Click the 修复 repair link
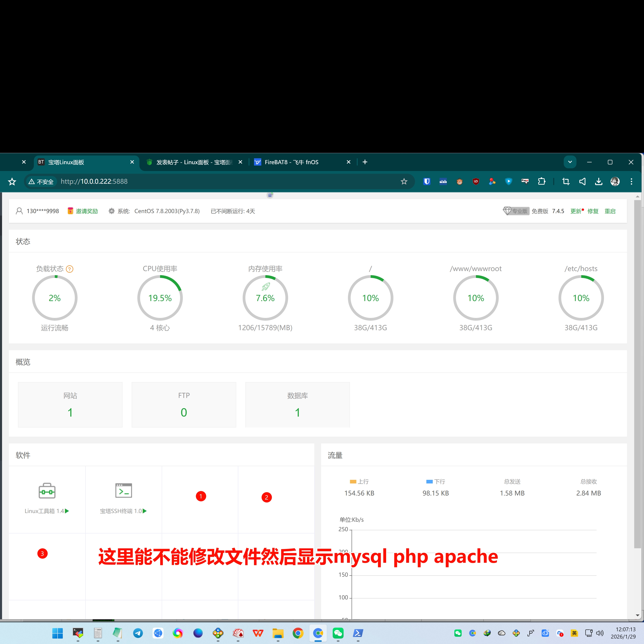Viewport: 644px width, 644px height. pyautogui.click(x=593, y=211)
